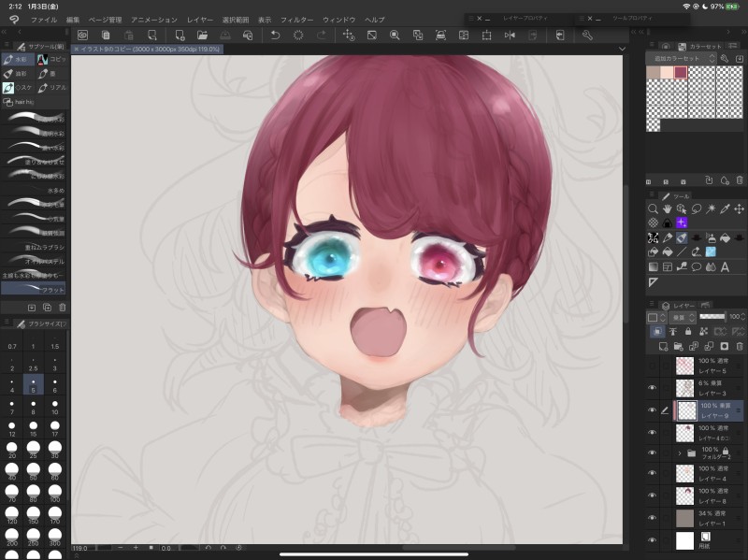The width and height of the screenshot is (748, 560).
Task: Show hidden レイヤー 5 via visibility box
Action: 652,366
